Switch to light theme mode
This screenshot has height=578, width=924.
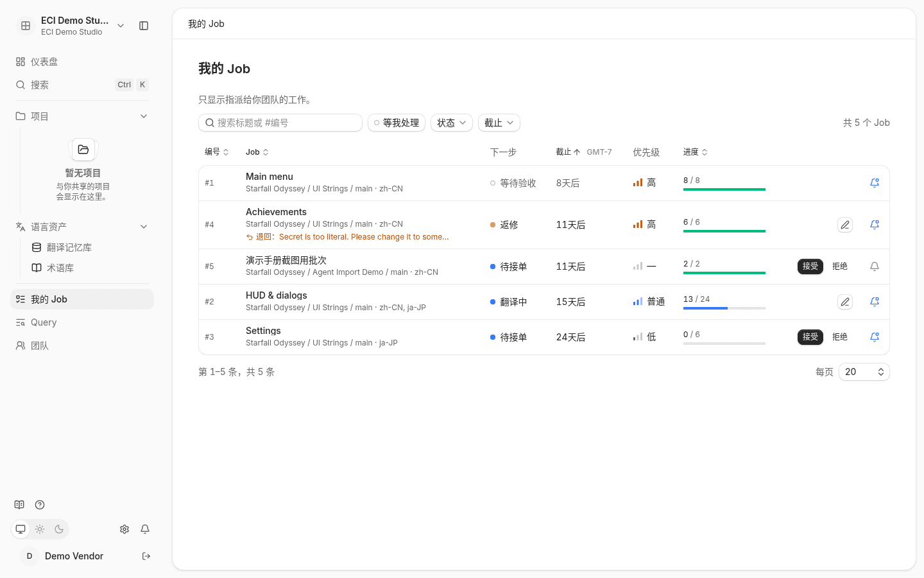click(40, 529)
